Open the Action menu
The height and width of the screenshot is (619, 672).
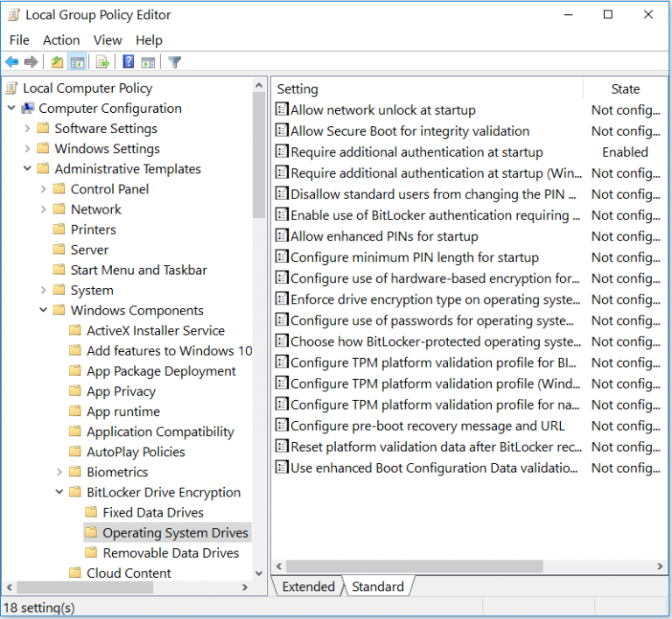(x=61, y=40)
